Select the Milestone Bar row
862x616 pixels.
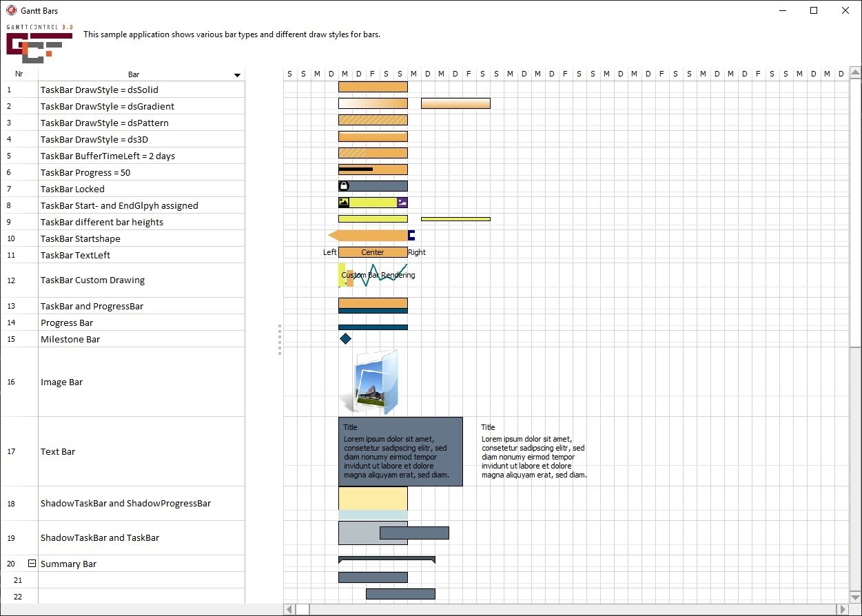click(x=123, y=339)
